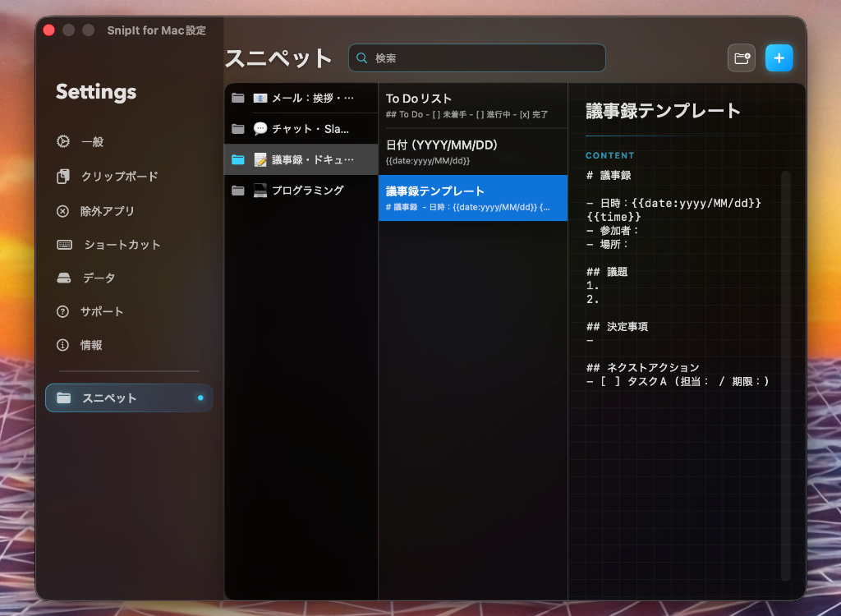841x616 pixels.
Task: Select the プログラミング folder
Action: [300, 190]
